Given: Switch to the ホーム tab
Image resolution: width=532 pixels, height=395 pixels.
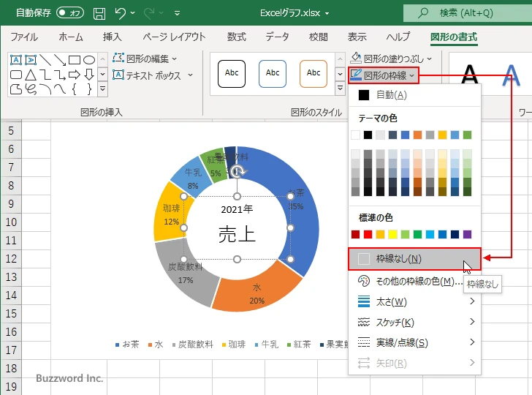Looking at the screenshot, I should point(71,37).
